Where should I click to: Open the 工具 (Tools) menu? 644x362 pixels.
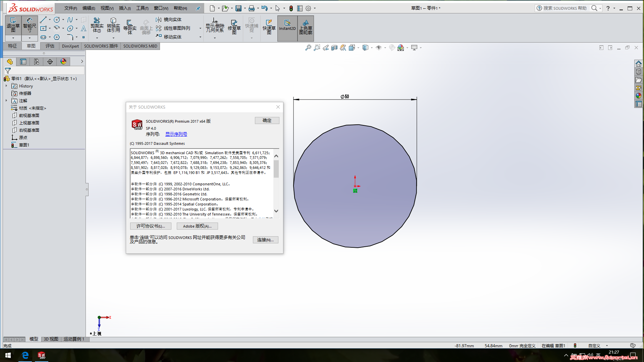click(x=142, y=8)
